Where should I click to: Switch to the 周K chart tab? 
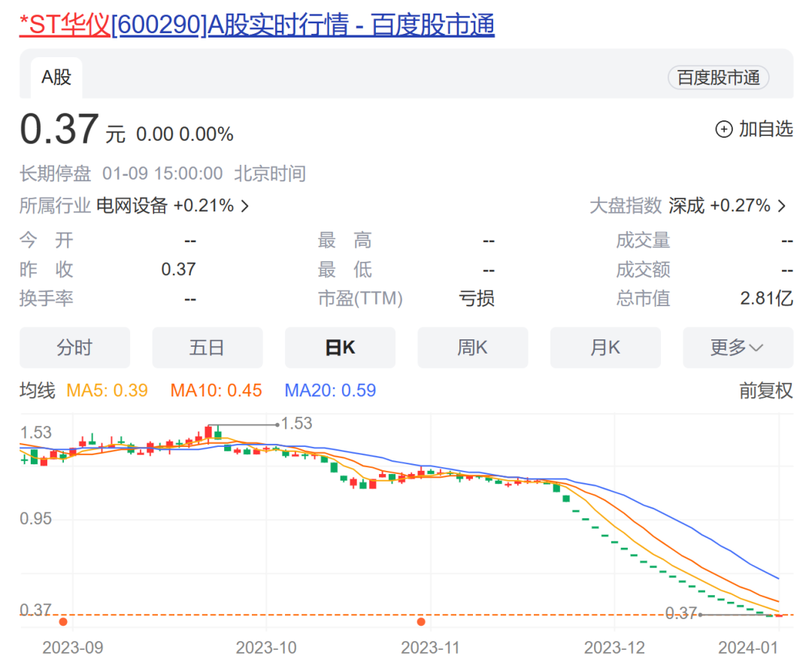472,347
